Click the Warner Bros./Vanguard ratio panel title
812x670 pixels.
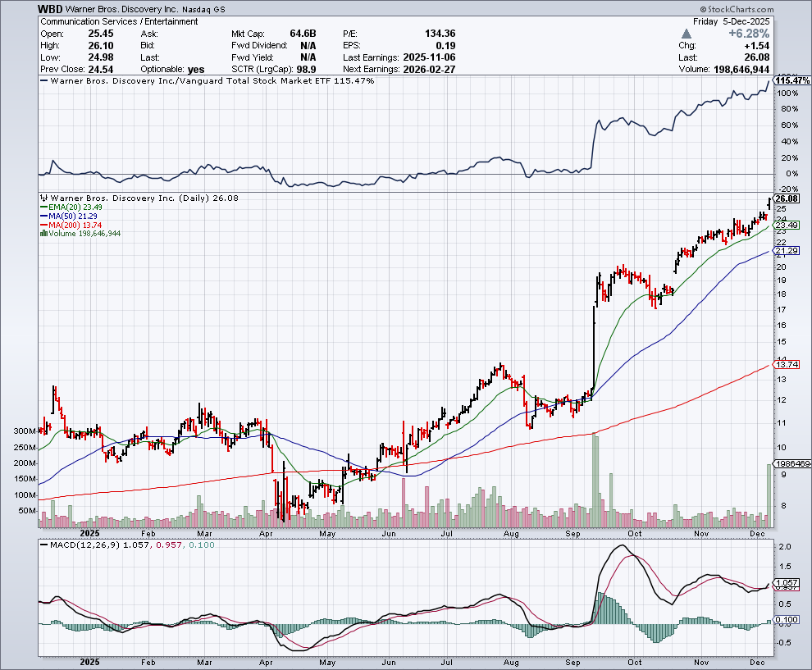[212, 81]
